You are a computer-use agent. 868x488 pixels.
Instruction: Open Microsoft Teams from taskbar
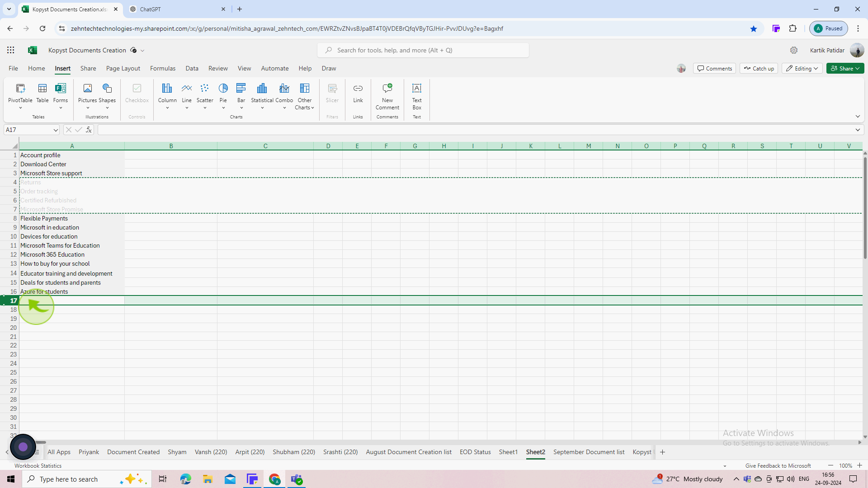pos(297,479)
